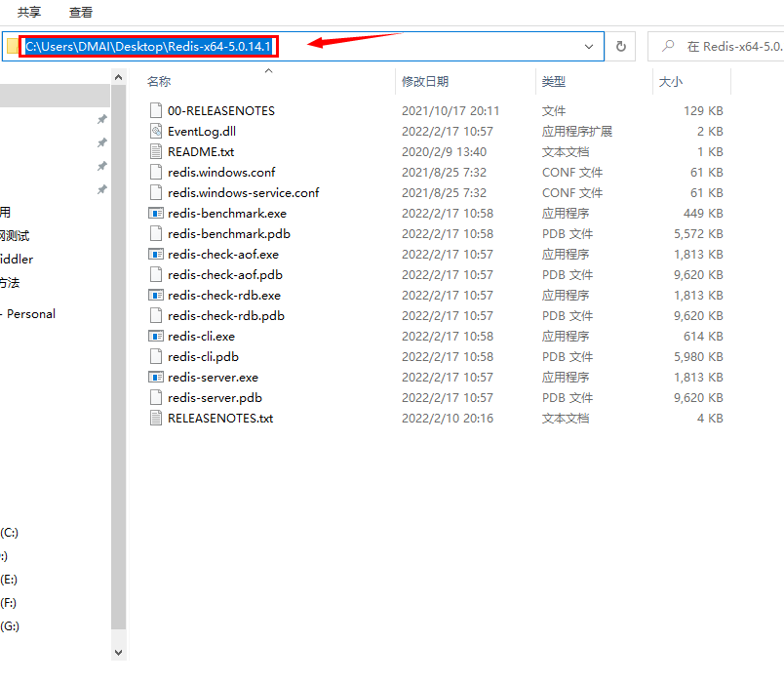Click the redis.windows-service.conf file icon

click(156, 192)
